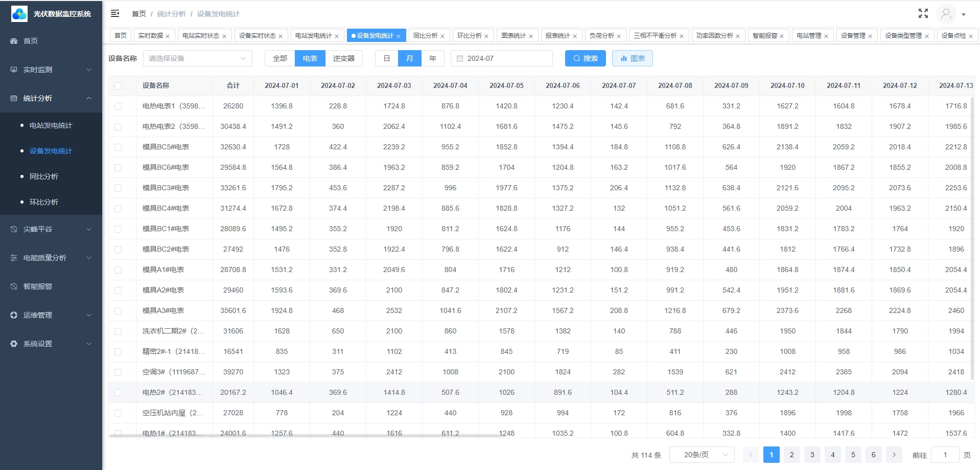The width and height of the screenshot is (980, 470).
Task: Expand the 运维管理 sidebar menu
Action: 89,315
